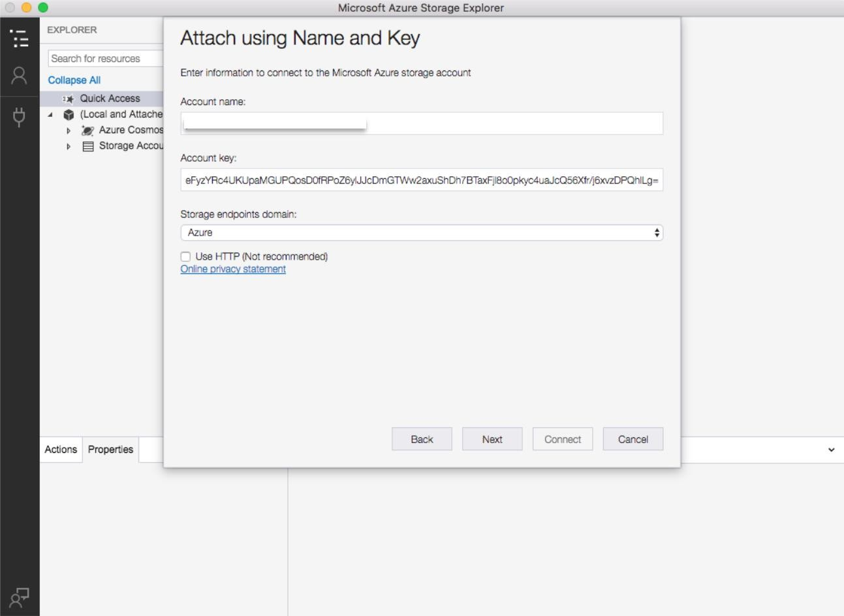Expand the Azure Cosmos DB node

(x=69, y=131)
